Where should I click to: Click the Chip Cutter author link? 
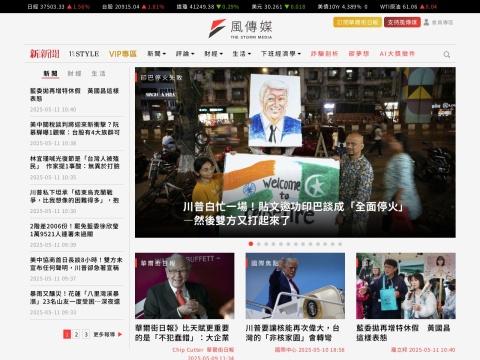pos(188,350)
